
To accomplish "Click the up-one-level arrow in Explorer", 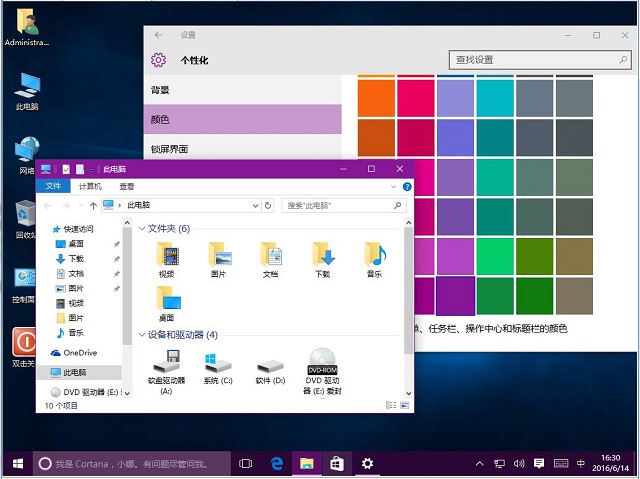I will 93,205.
